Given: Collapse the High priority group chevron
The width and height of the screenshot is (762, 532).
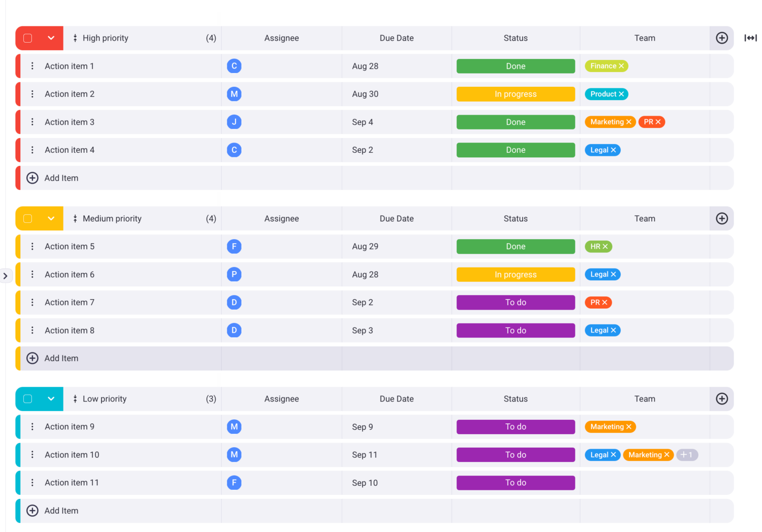Looking at the screenshot, I should click(51, 38).
